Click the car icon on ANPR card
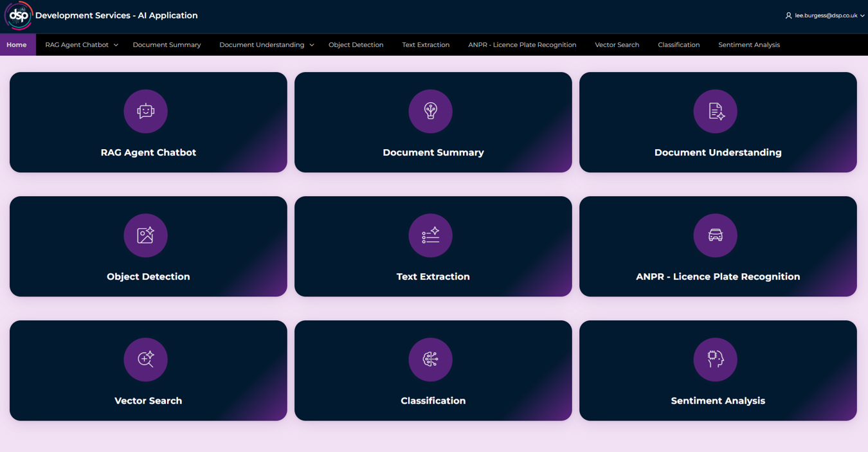This screenshot has width=868, height=452. click(715, 235)
